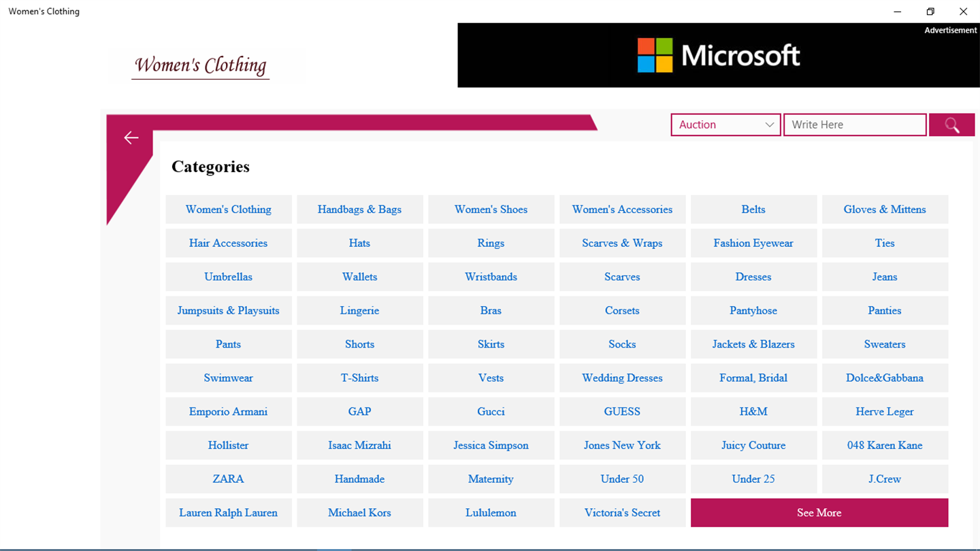Select the Scarves category tile
Screen dimensions: 980x551
point(623,277)
